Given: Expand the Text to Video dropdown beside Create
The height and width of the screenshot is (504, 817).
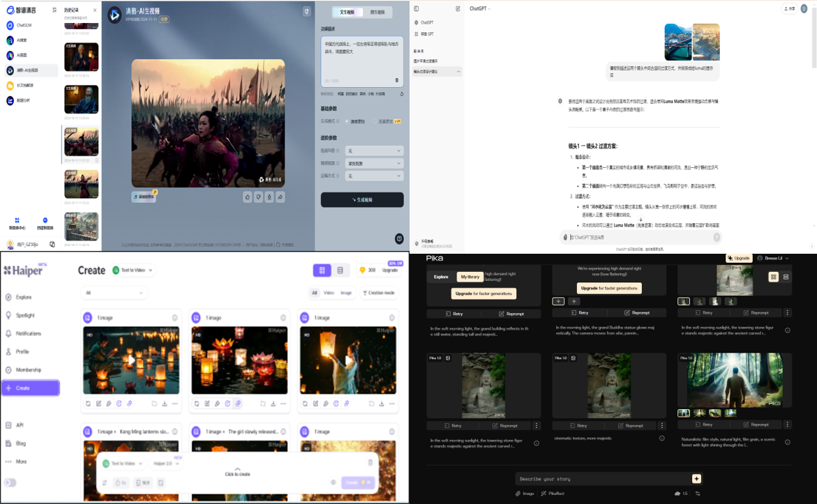Looking at the screenshot, I should click(x=133, y=270).
